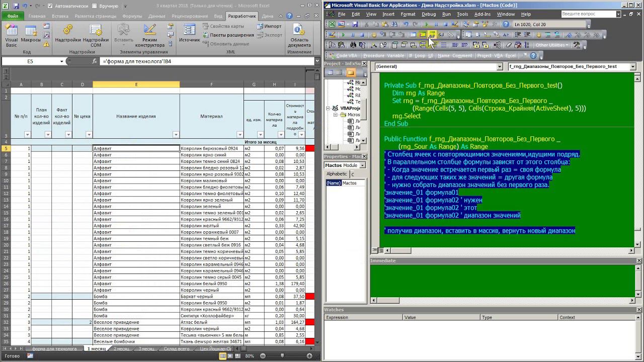
Task: Click Пакеты расширения button
Action: click(x=228, y=35)
